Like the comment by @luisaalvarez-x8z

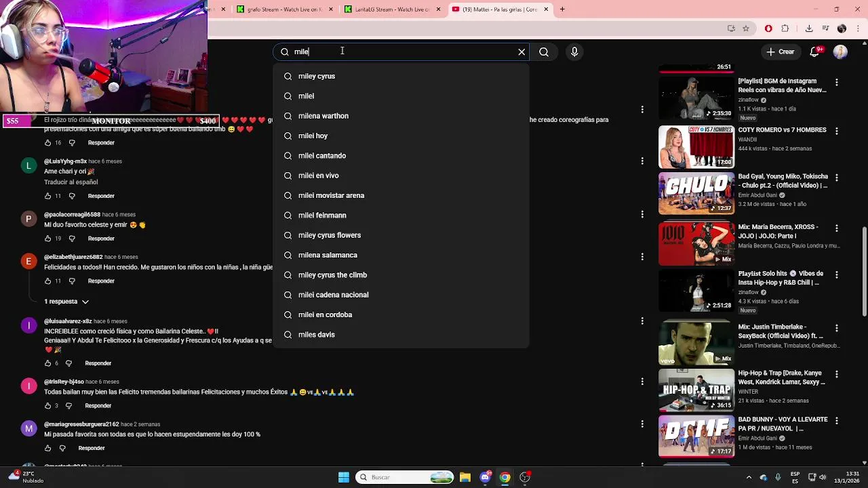tap(47, 363)
